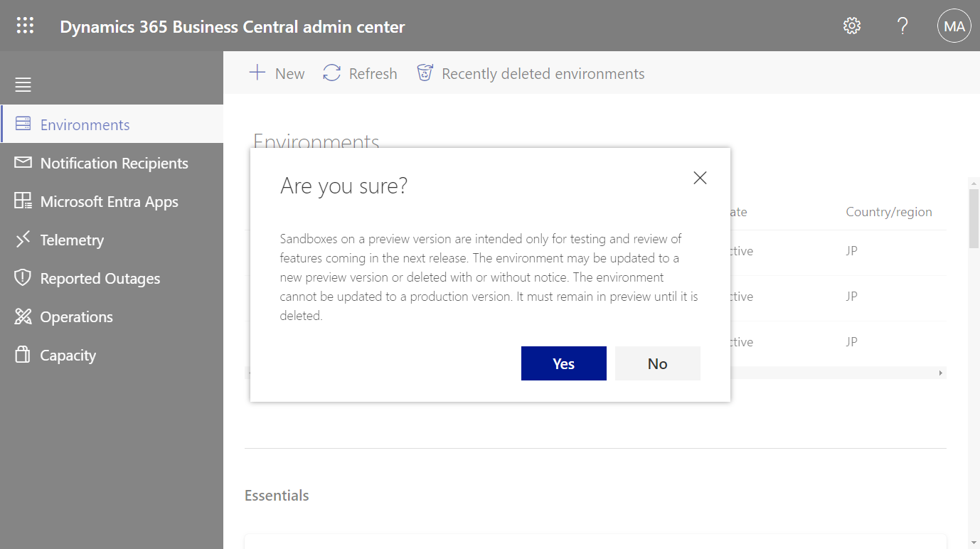This screenshot has height=549, width=980.
Task: Open Recently deleted environments trash icon
Action: [425, 72]
